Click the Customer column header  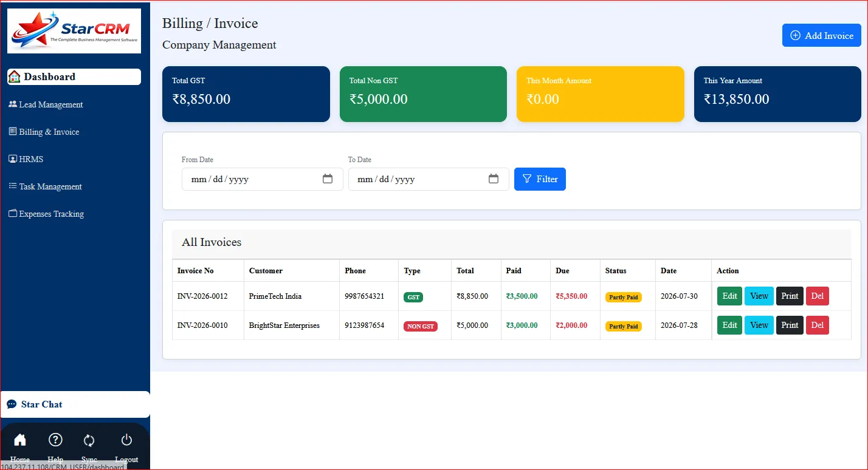(x=292, y=271)
